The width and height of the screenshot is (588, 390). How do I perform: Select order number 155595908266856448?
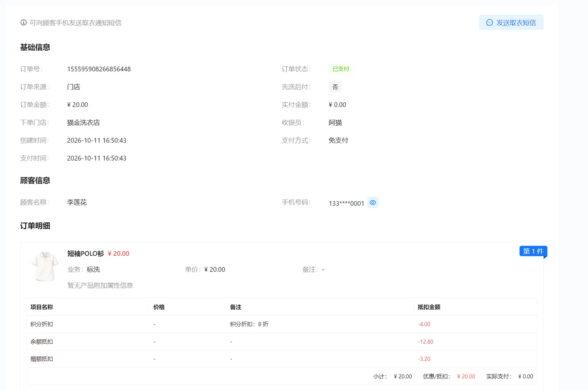point(99,69)
